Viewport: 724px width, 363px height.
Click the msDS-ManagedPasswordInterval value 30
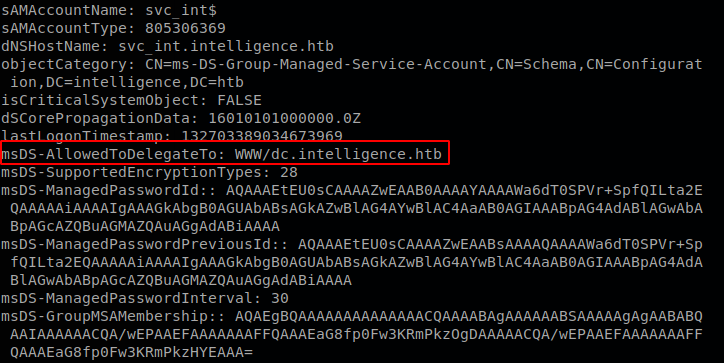click(x=280, y=298)
